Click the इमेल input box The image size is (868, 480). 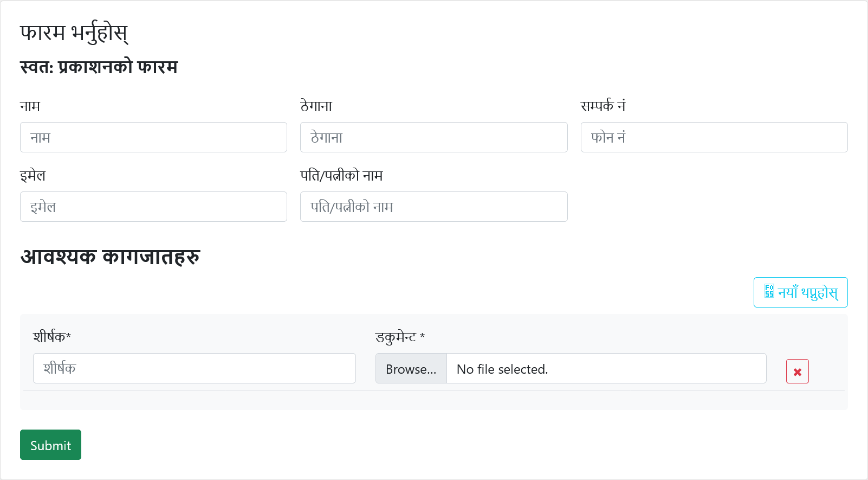[153, 207]
